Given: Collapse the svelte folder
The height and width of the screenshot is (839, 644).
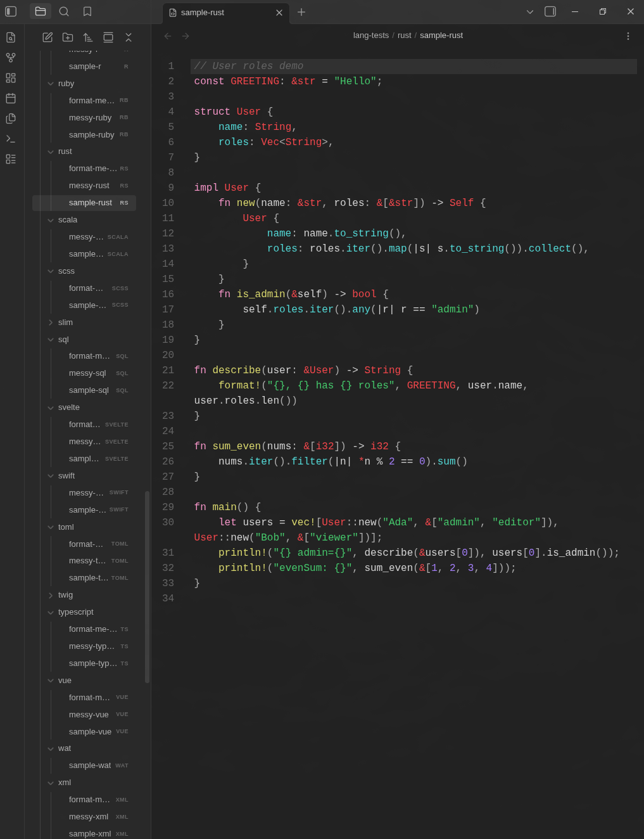Looking at the screenshot, I should coord(84,407).
